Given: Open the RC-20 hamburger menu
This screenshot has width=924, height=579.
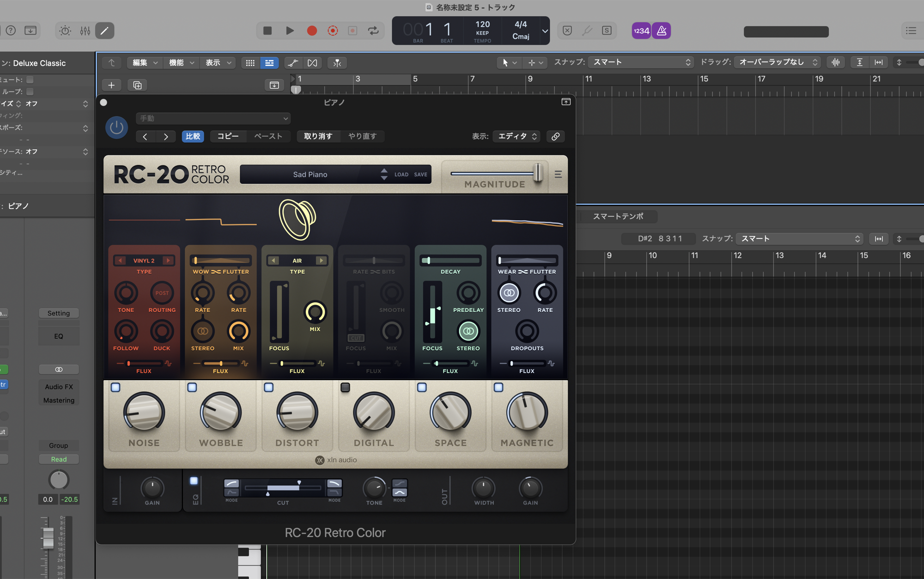Looking at the screenshot, I should [558, 174].
